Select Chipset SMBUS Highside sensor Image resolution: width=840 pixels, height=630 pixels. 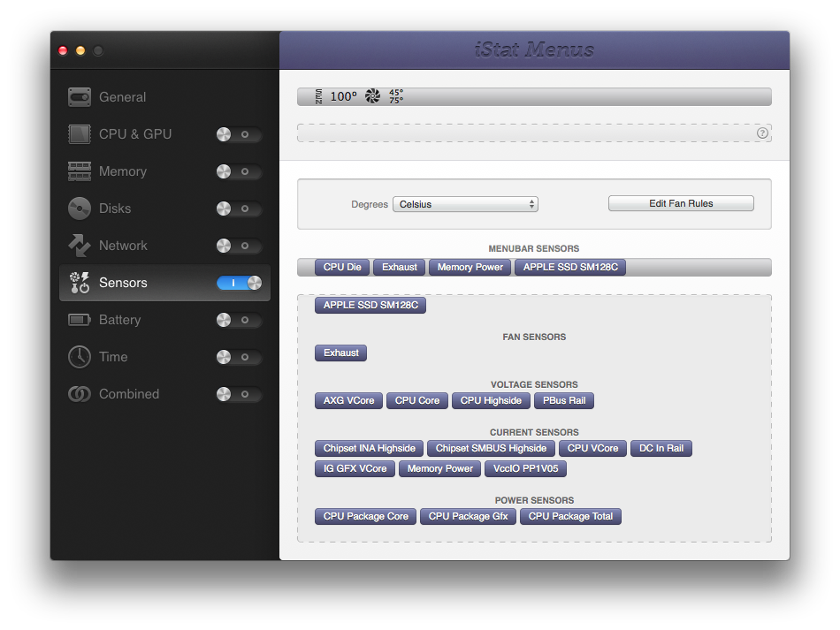pos(492,448)
